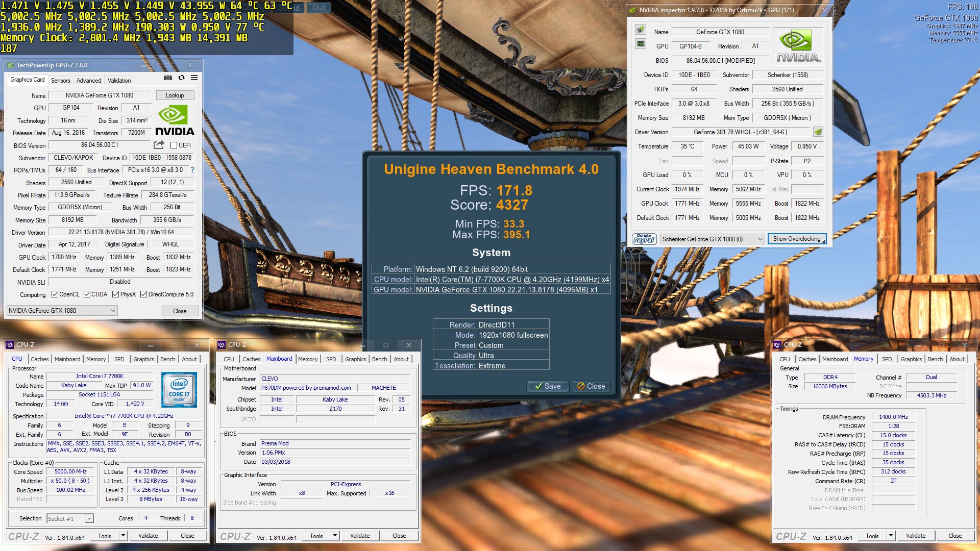Open the GPU-Z GPU selector dropdown
Image resolution: width=980 pixels, height=551 pixels.
(x=62, y=311)
